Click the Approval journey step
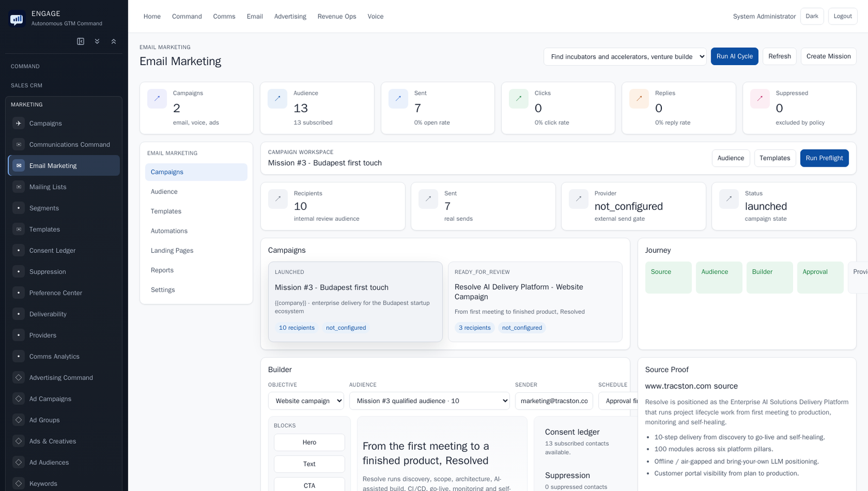The image size is (868, 491). (x=820, y=277)
